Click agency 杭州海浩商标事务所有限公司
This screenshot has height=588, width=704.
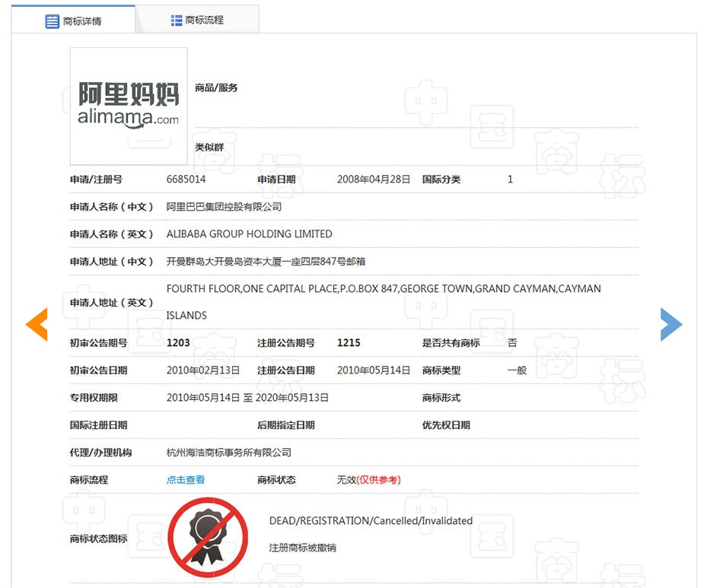pyautogui.click(x=229, y=453)
